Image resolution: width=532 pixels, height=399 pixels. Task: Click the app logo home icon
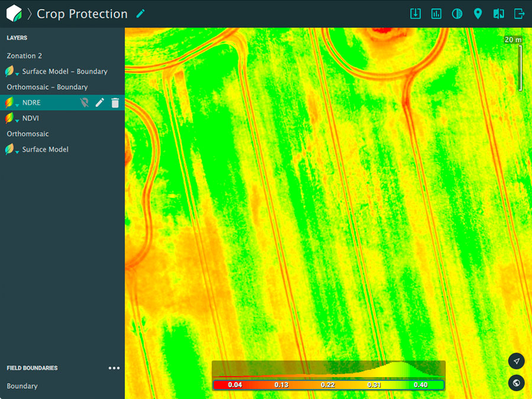point(14,14)
